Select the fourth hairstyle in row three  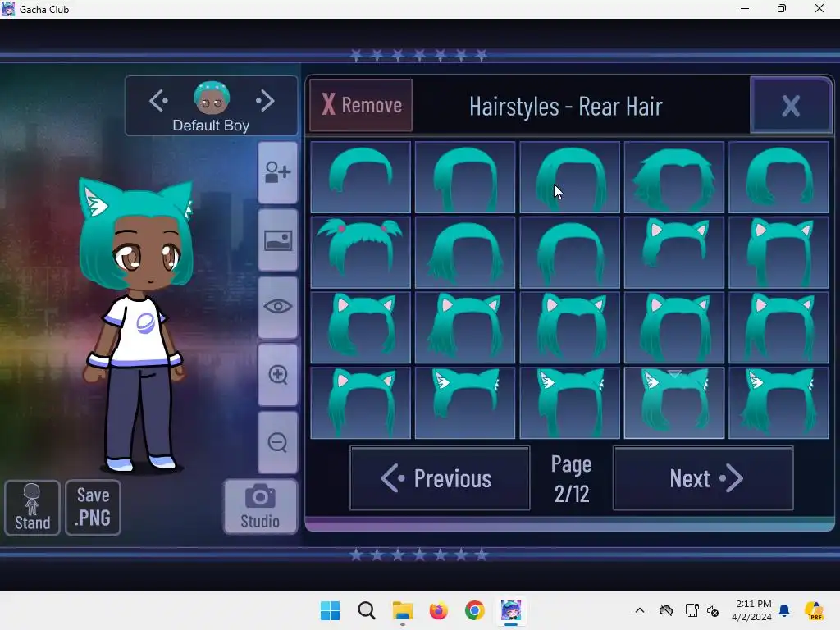coord(674,327)
